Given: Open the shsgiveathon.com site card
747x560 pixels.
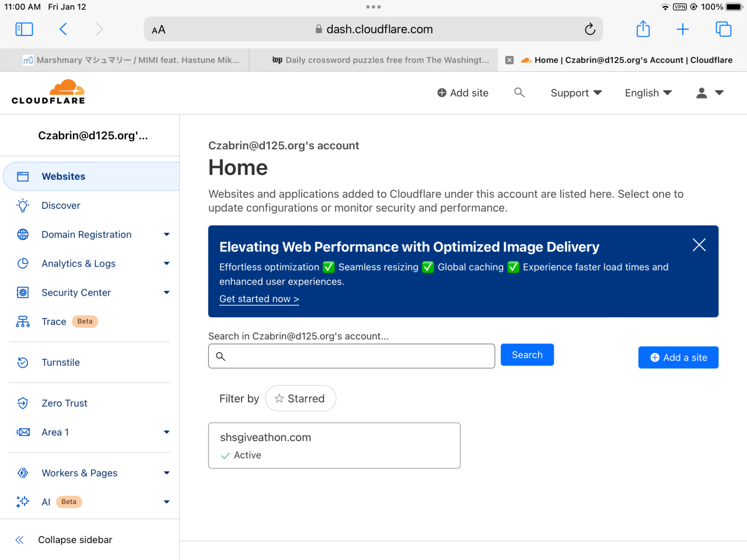Looking at the screenshot, I should [x=334, y=446].
